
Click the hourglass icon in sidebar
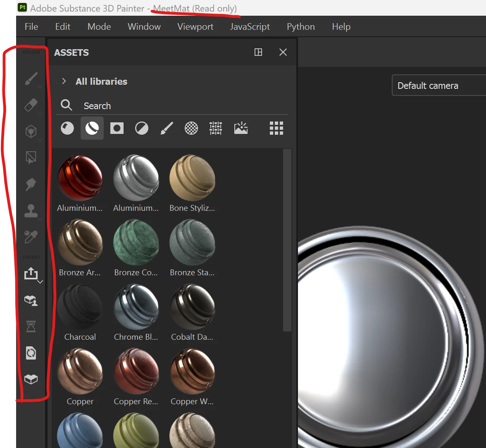31,326
